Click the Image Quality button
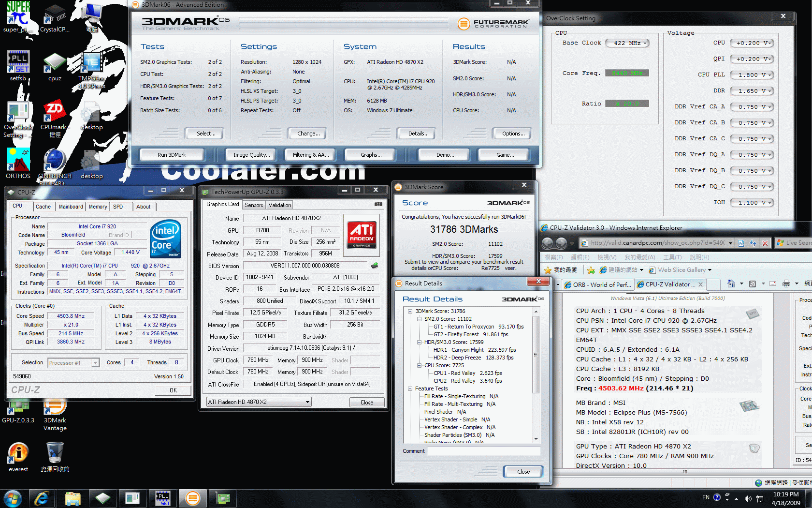 click(x=251, y=155)
